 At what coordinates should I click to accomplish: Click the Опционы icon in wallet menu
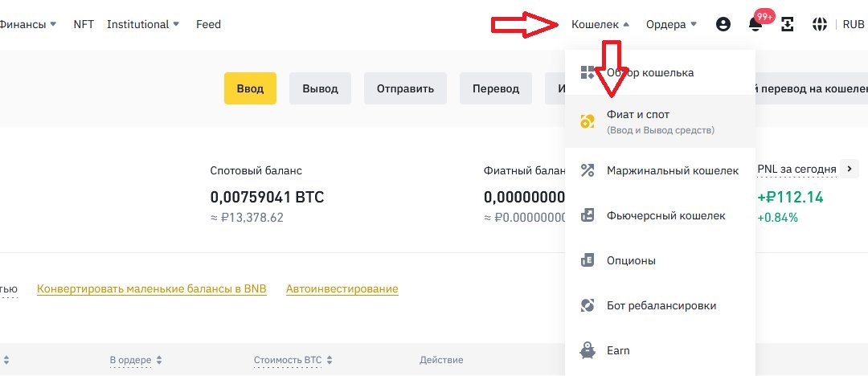(588, 260)
